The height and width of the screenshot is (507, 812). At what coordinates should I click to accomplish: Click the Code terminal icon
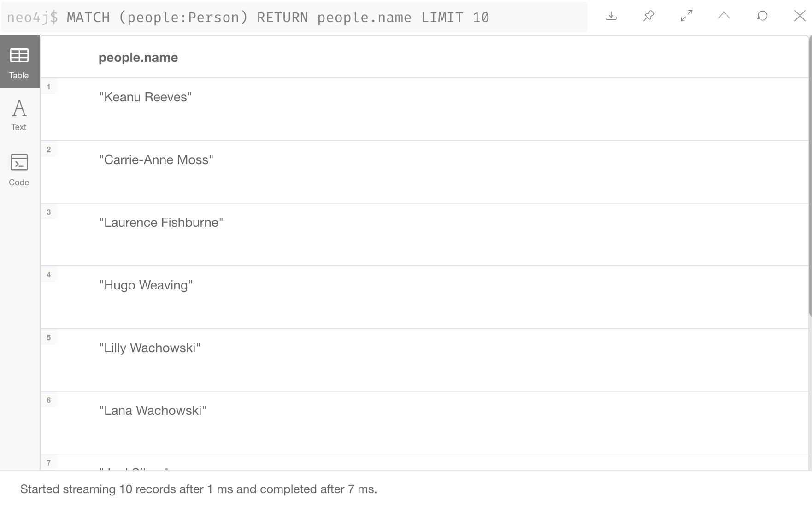point(19,162)
